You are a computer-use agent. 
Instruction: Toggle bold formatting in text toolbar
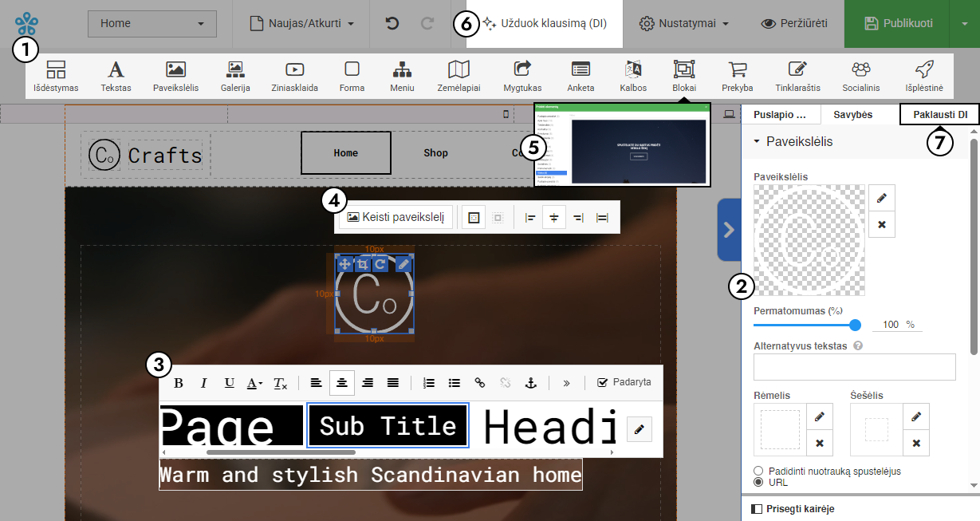point(179,383)
